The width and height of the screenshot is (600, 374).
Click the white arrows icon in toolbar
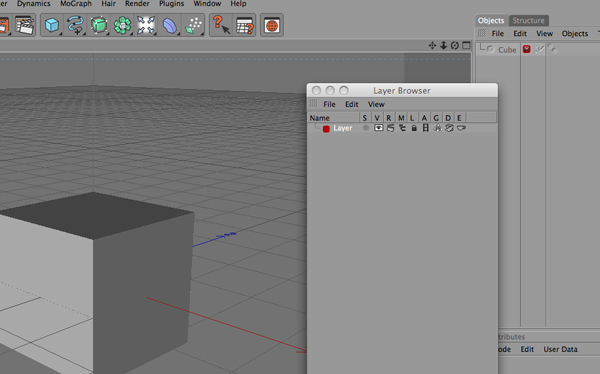pos(146,26)
